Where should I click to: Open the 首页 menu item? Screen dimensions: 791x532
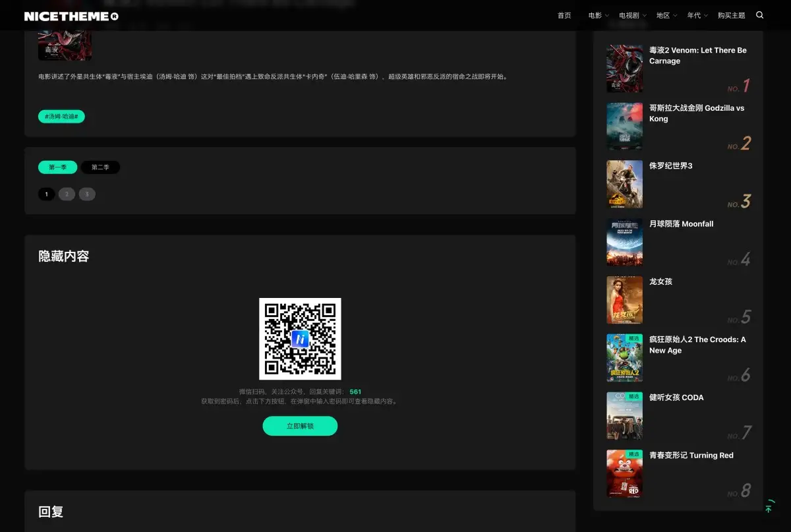click(564, 15)
